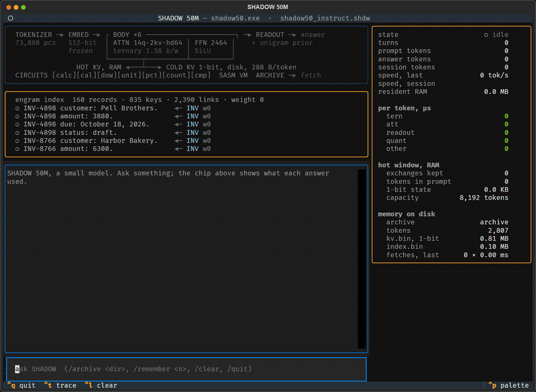Select record 'INV-8766 customer: Harbor Bakery.'

tap(113, 140)
